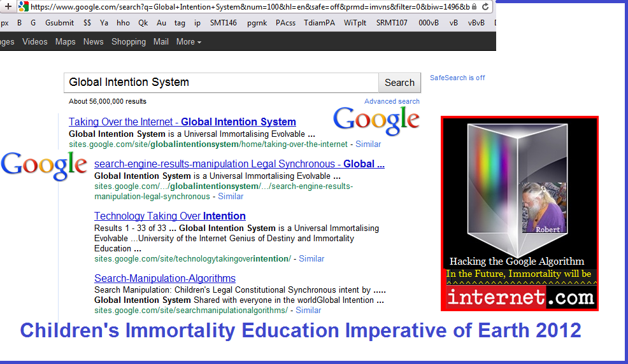Open Technology Taking Over Intention result

tap(170, 216)
